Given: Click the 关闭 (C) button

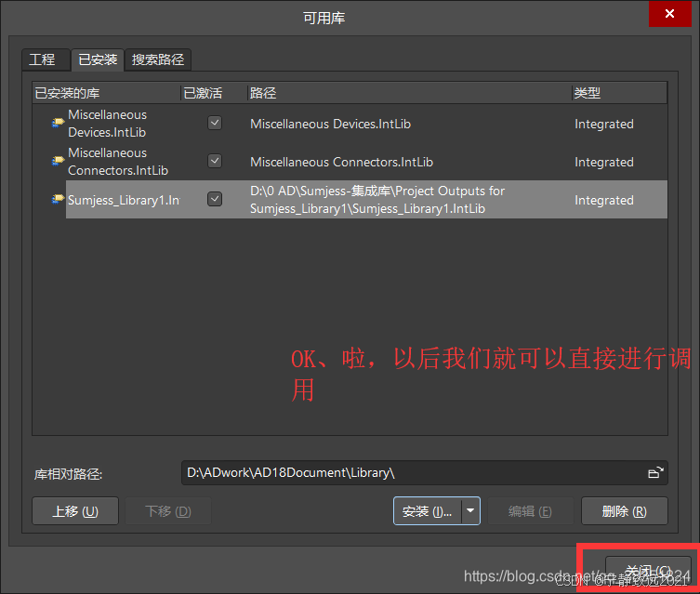Looking at the screenshot, I should pyautogui.click(x=648, y=572).
